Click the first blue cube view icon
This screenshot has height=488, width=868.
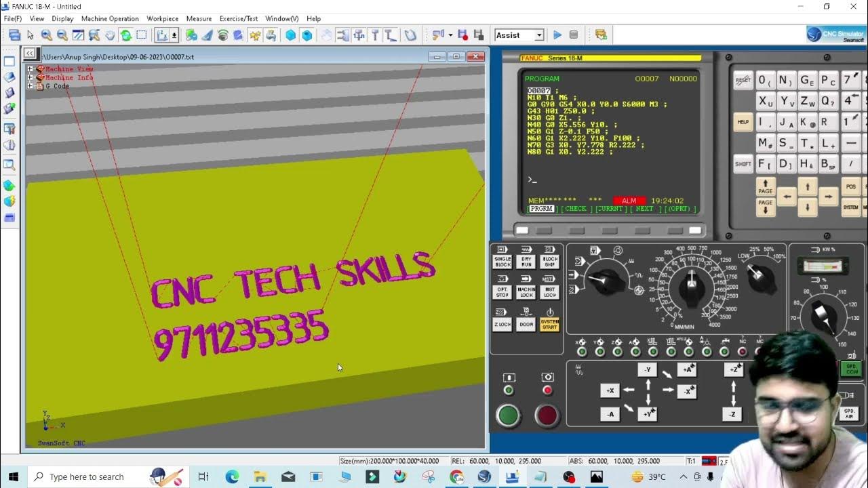tap(291, 35)
